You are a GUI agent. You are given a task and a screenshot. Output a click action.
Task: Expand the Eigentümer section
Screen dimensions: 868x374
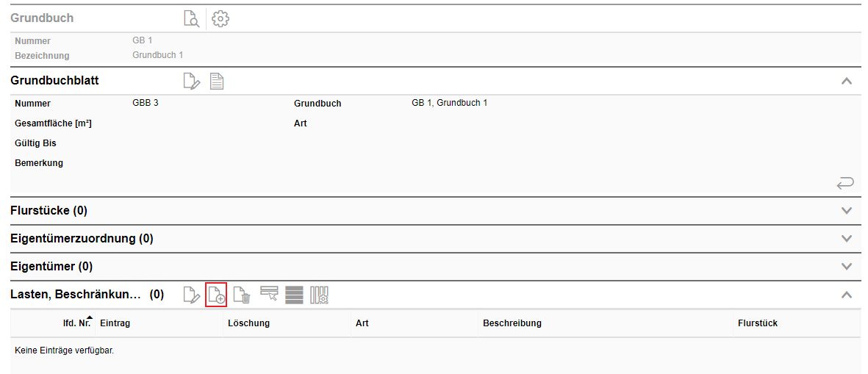(x=847, y=267)
